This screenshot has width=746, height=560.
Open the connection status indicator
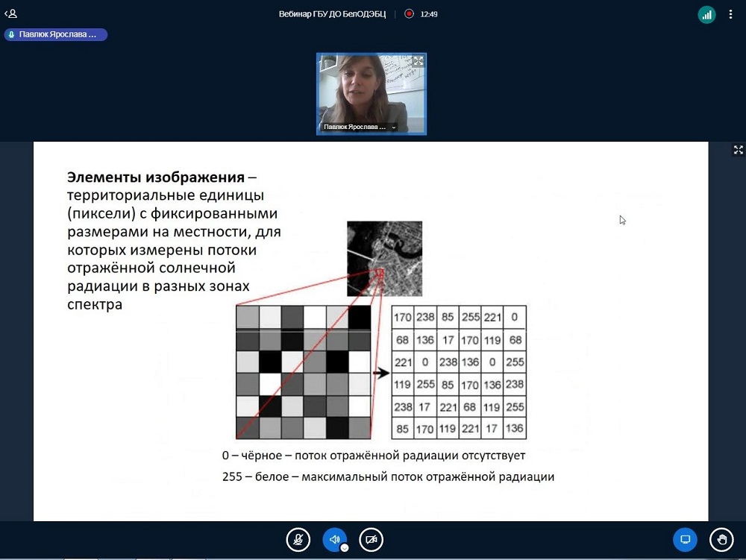click(706, 14)
